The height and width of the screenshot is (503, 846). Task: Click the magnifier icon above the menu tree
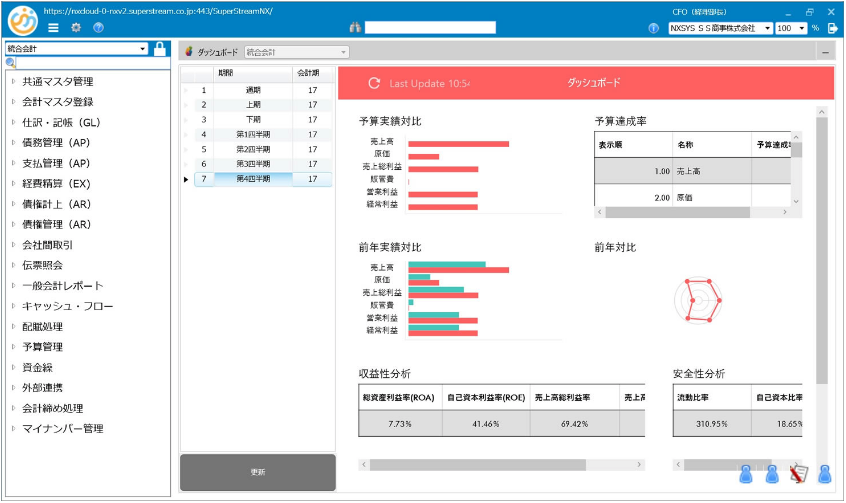tap(11, 63)
